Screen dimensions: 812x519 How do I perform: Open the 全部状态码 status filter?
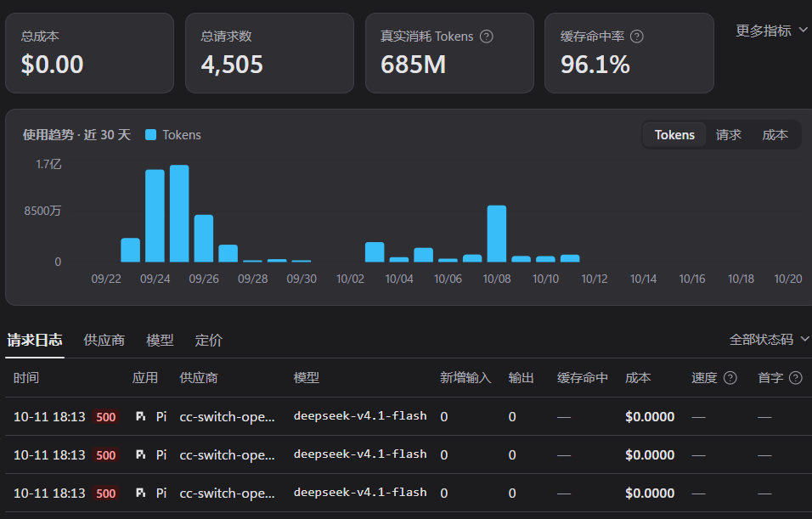click(769, 339)
